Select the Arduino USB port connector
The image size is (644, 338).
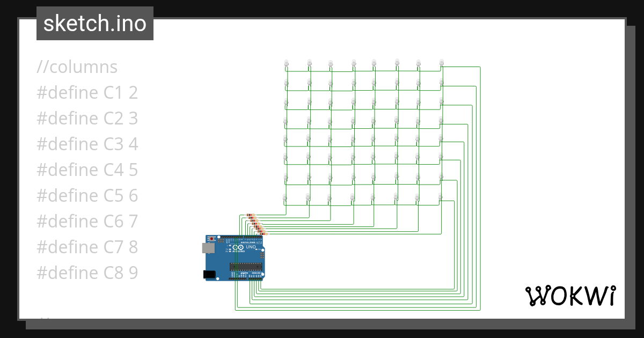click(x=208, y=248)
